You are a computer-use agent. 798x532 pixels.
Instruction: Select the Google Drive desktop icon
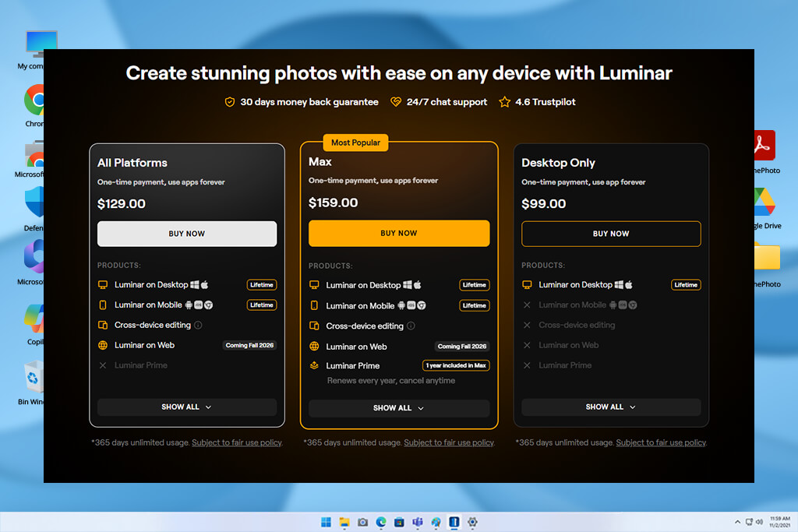point(767,208)
